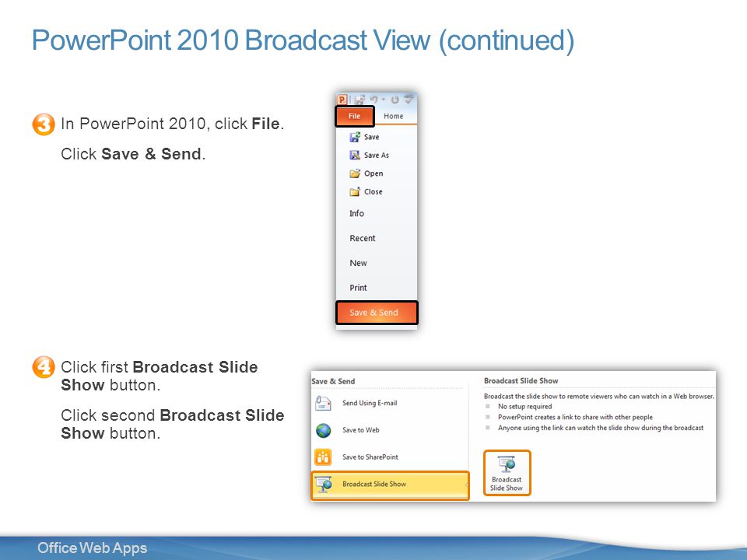Click the Office Web Apps footer text
Screen dimensions: 747x560
click(93, 548)
